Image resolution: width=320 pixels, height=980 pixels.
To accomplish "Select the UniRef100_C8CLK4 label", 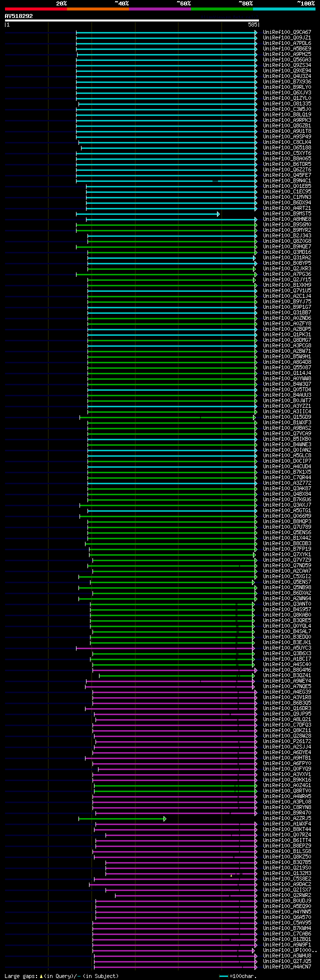I will coord(287,142).
